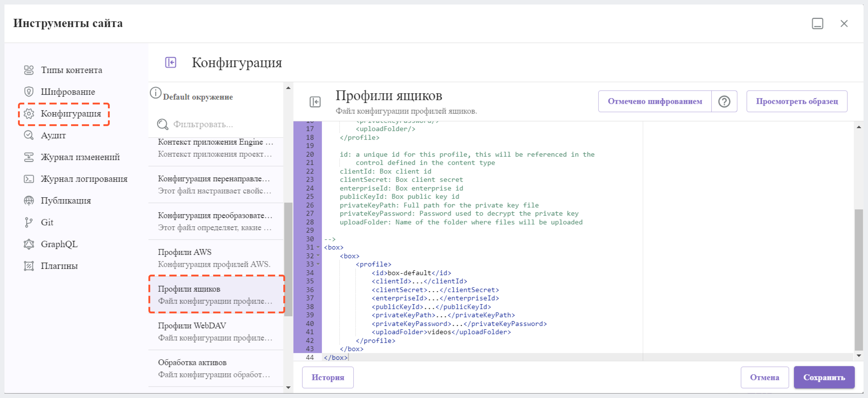Click code editor scrollbar up arrow
This screenshot has width=868, height=398.
[x=859, y=127]
